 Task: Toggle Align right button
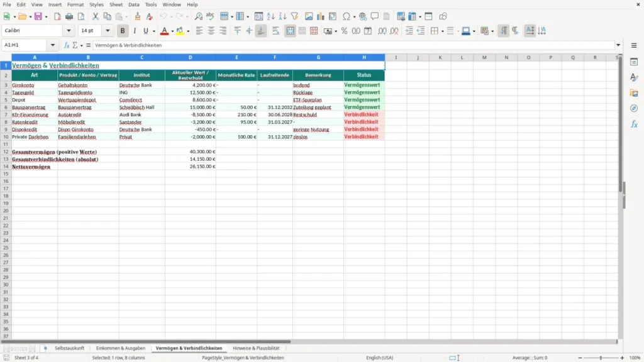coord(223,31)
